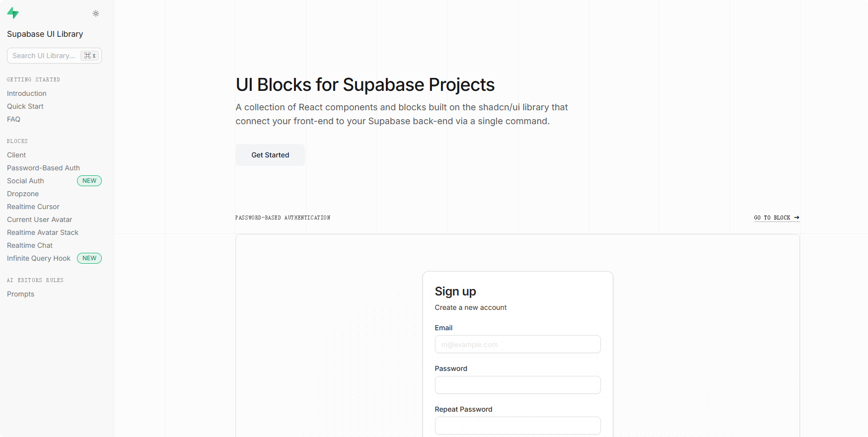
Task: Open the Realtime Avatar Stack block
Action: coord(43,232)
